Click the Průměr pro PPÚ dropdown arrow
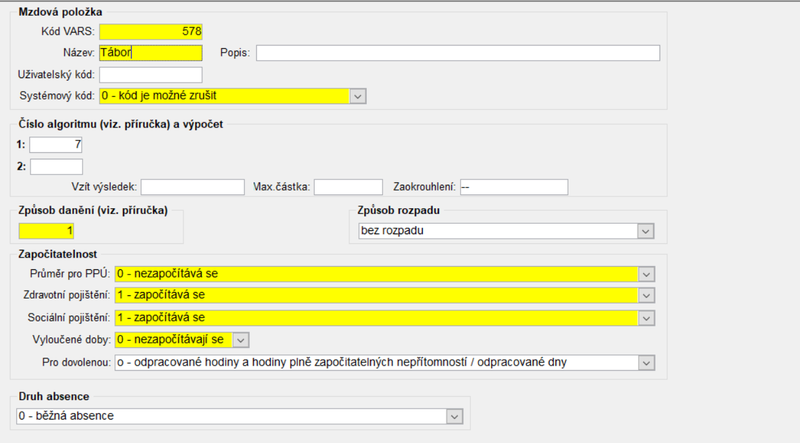Viewport: 800px width, 443px height. point(646,274)
